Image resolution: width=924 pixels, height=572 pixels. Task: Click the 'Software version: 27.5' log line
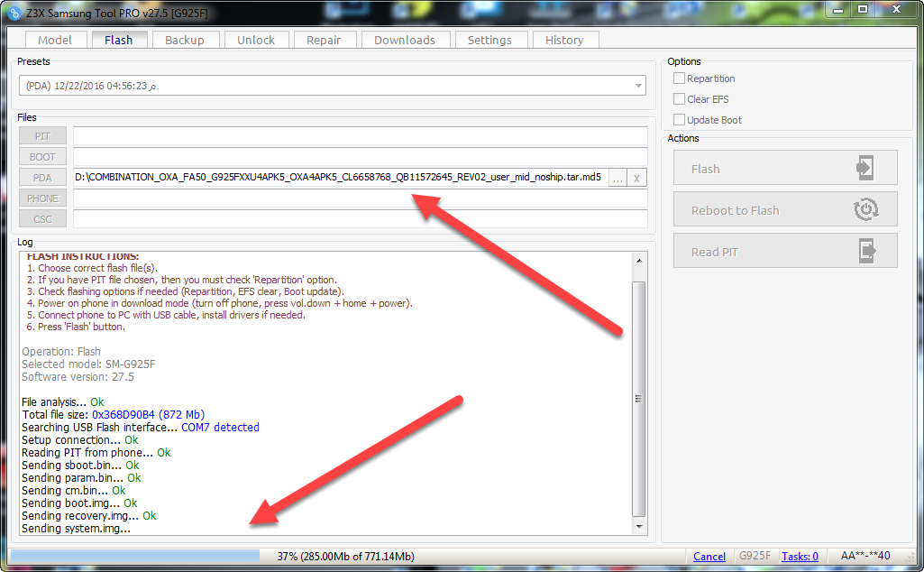78,376
